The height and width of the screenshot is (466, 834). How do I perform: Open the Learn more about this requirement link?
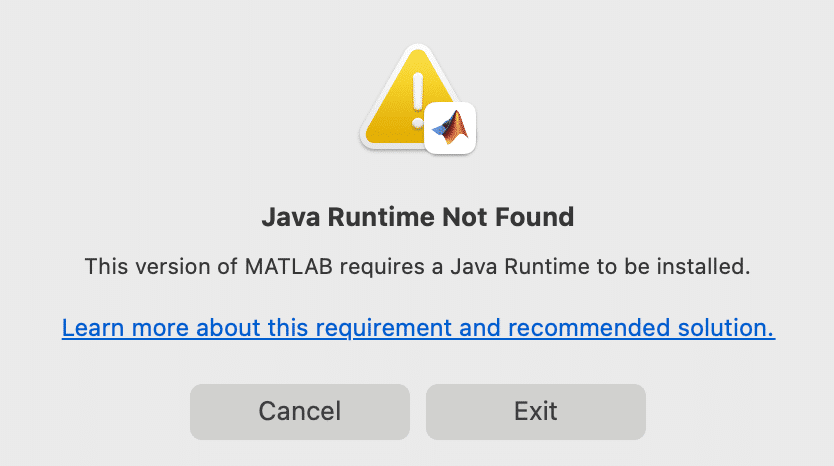418,328
